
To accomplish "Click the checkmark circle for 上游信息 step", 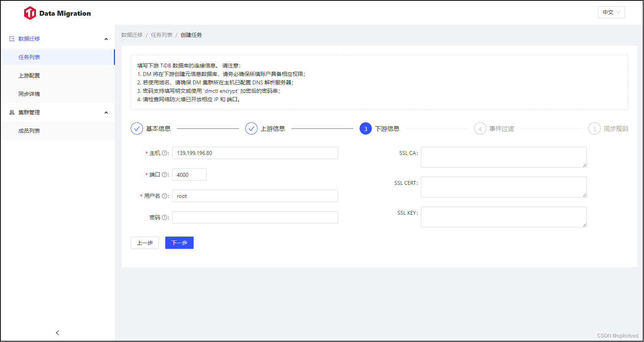I will coord(251,128).
